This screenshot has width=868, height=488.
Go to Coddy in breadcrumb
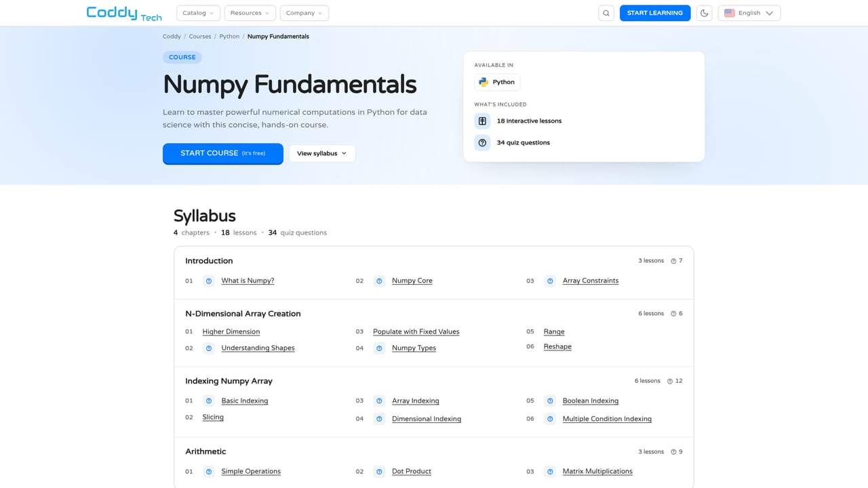pos(172,37)
